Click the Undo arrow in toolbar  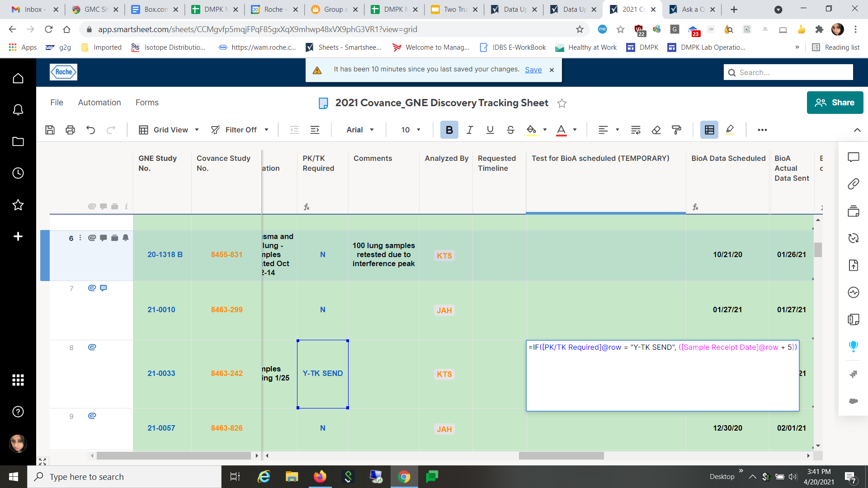click(x=90, y=130)
